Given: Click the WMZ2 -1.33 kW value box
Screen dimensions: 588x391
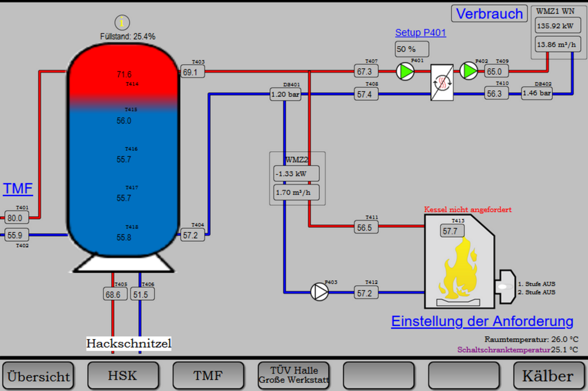Looking at the screenshot, I should 296,174.
